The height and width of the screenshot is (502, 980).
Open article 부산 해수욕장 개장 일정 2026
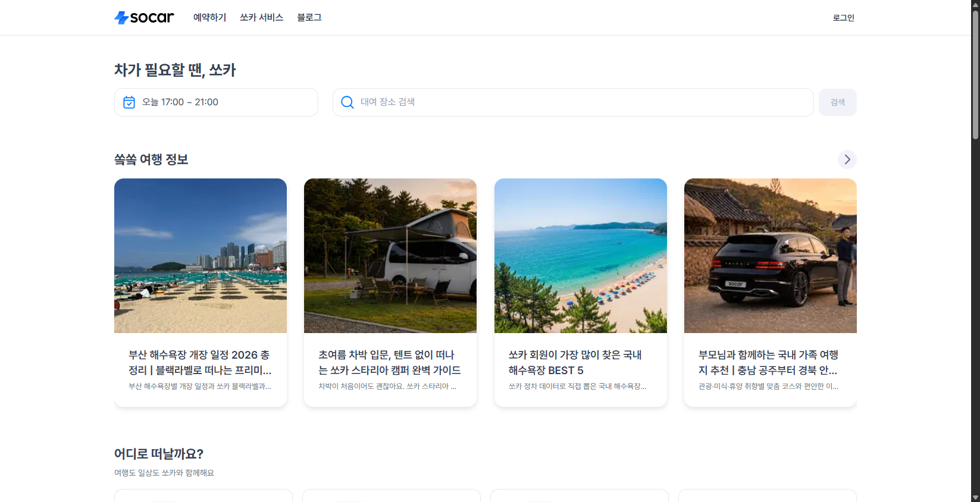click(200, 362)
